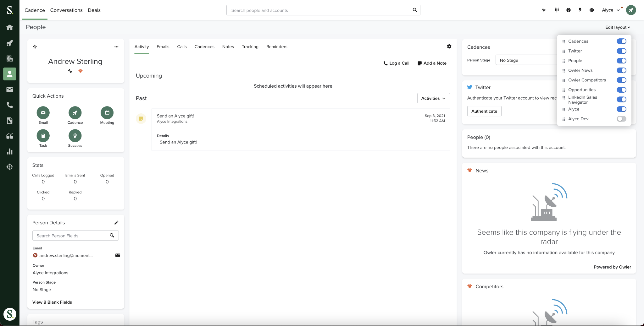Open the rocket Cadences icon in sidebar
The width and height of the screenshot is (644, 326).
tap(10, 43)
